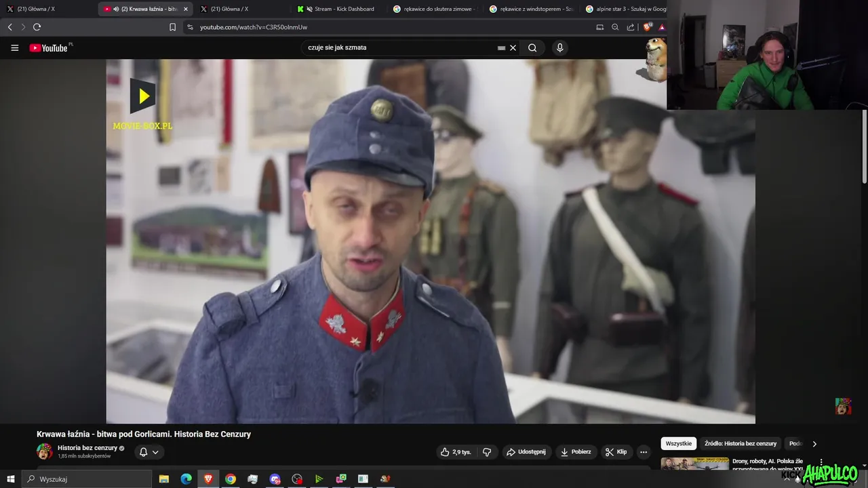868x488 pixels.
Task: Open the Discord-like app with 9+ badge
Action: tap(275, 479)
